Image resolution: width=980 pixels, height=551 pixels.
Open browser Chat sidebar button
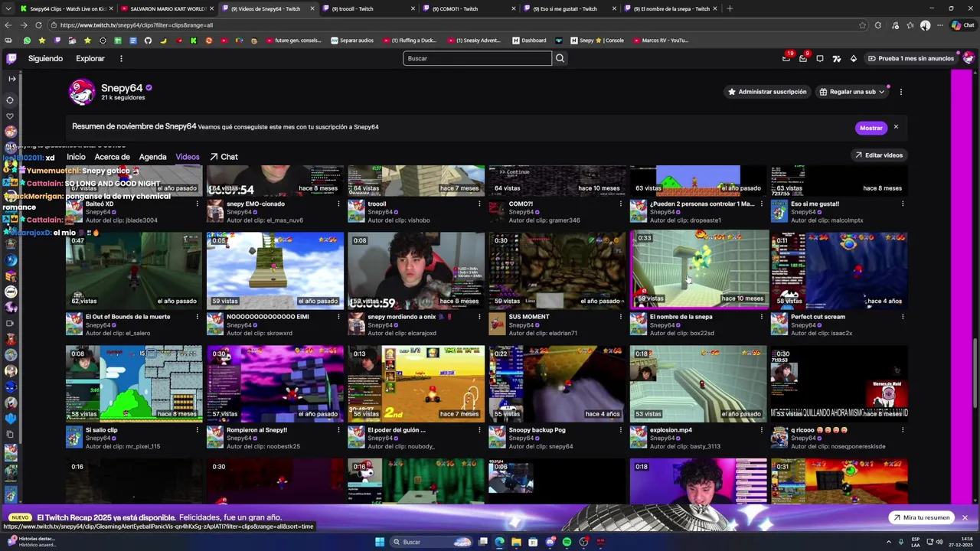pyautogui.click(x=962, y=25)
